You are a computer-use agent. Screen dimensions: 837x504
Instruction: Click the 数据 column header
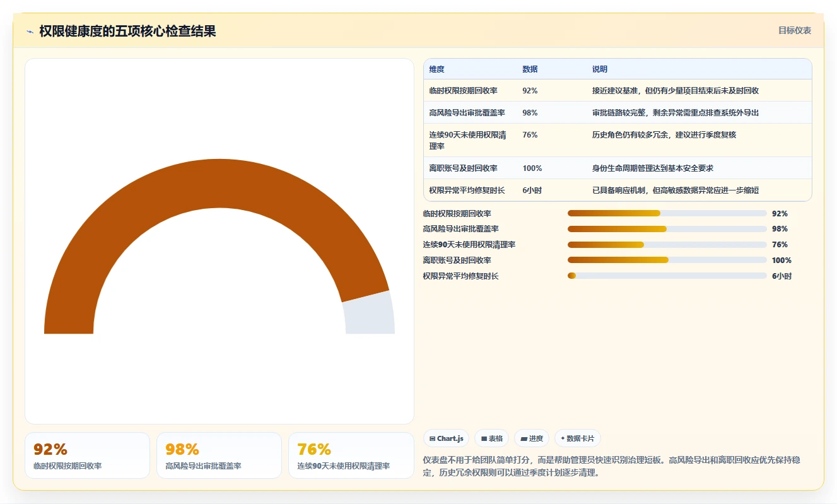[530, 69]
